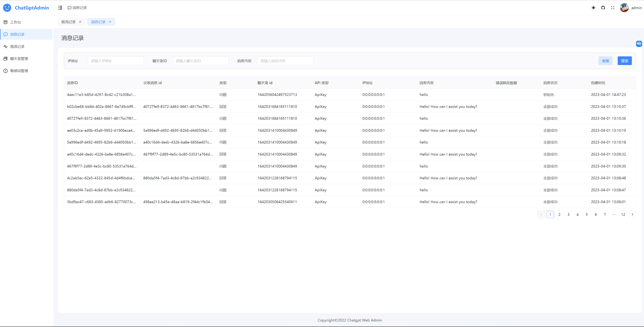Collapse the sidebar menu with the fold icon

(x=60, y=8)
